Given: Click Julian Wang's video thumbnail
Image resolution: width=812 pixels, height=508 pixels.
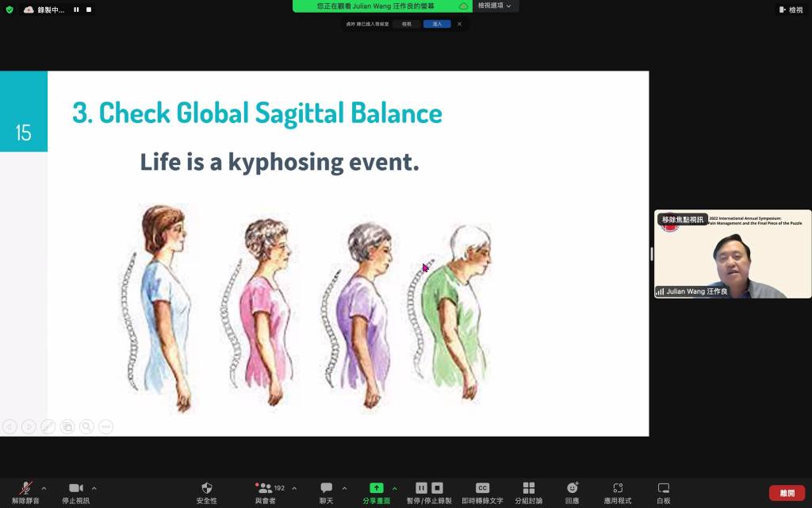Looking at the screenshot, I should click(732, 254).
